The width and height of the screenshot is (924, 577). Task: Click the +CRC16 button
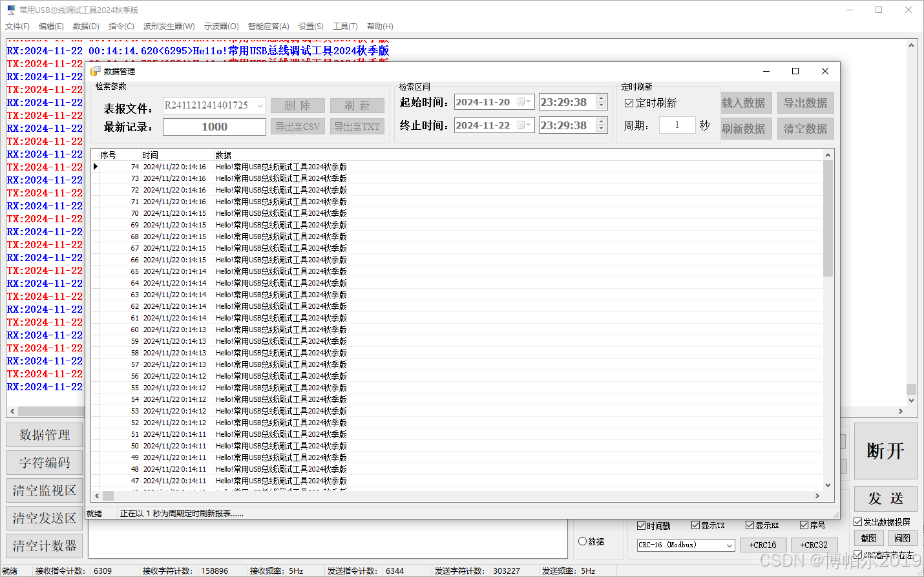coord(763,545)
